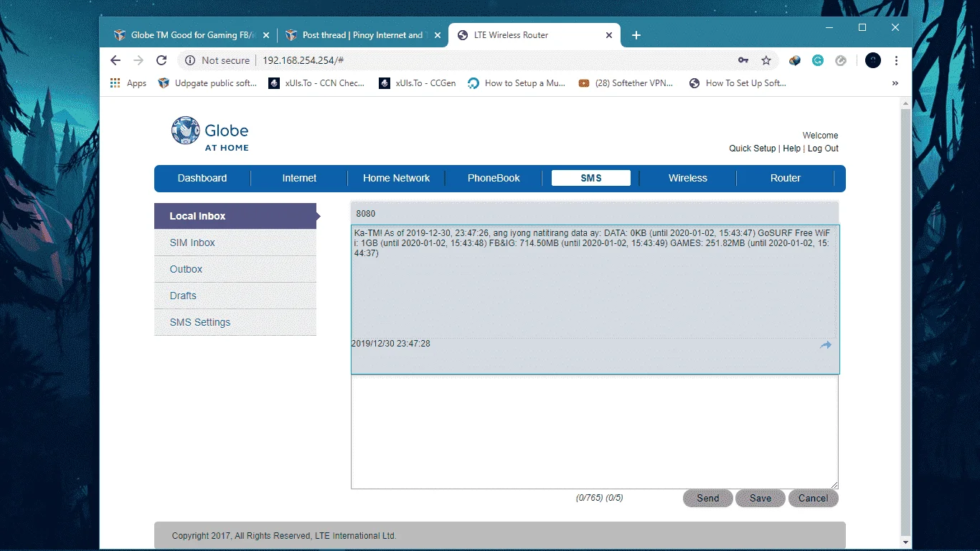Open xUls.To - CCGen bookmark
The image size is (980, 551).
click(418, 83)
